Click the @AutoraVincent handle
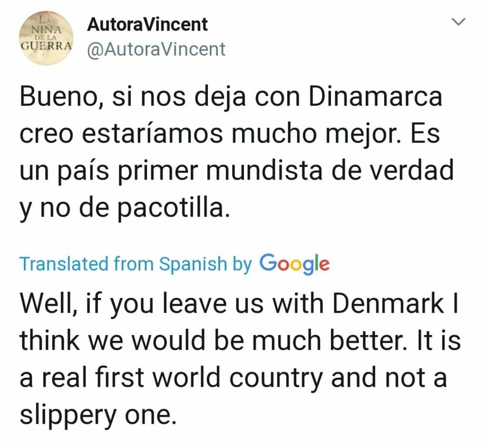Image resolution: width=487 pixels, height=448 pixels. pyautogui.click(x=156, y=50)
